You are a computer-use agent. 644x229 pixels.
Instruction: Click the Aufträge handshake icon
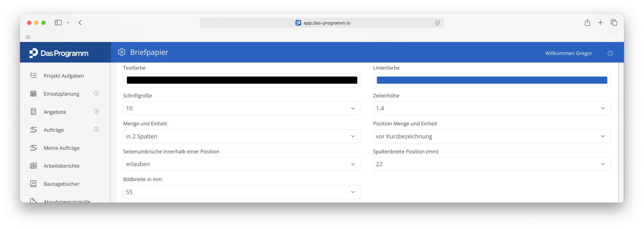(x=34, y=130)
